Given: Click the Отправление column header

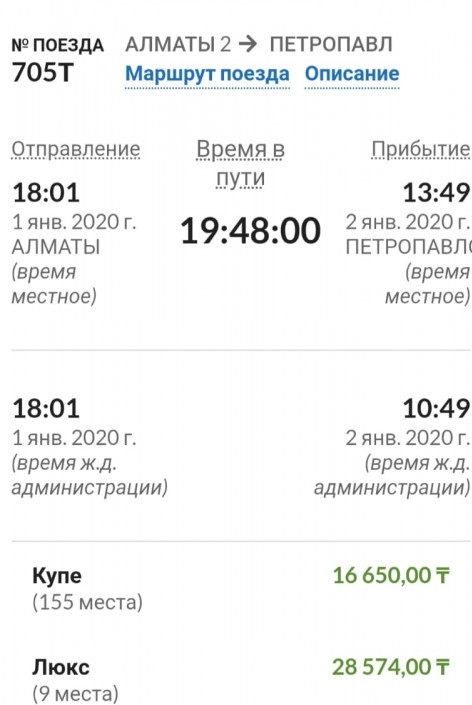Looking at the screenshot, I should tap(76, 149).
